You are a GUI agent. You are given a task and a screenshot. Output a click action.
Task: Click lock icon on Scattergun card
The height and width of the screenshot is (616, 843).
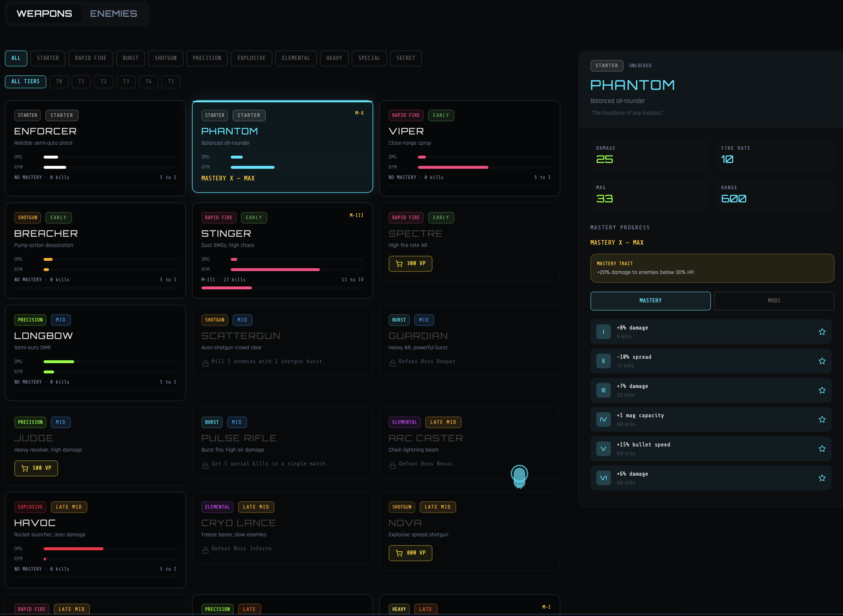pyautogui.click(x=205, y=363)
